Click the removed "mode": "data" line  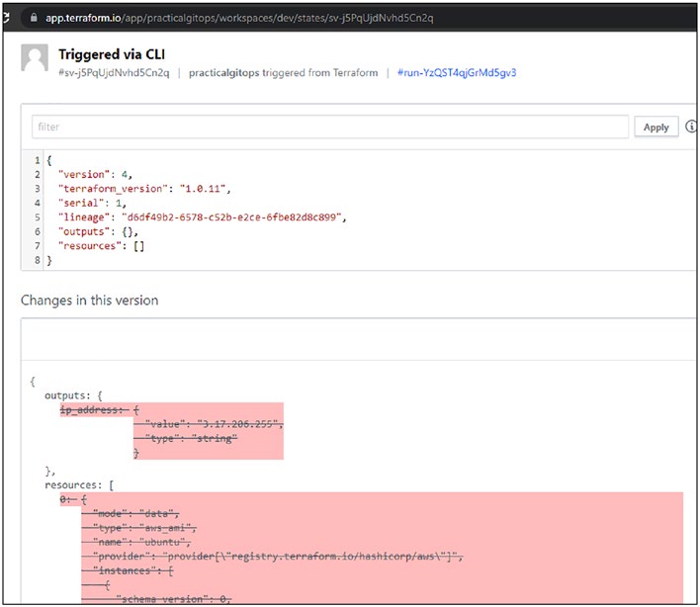pyautogui.click(x=131, y=513)
